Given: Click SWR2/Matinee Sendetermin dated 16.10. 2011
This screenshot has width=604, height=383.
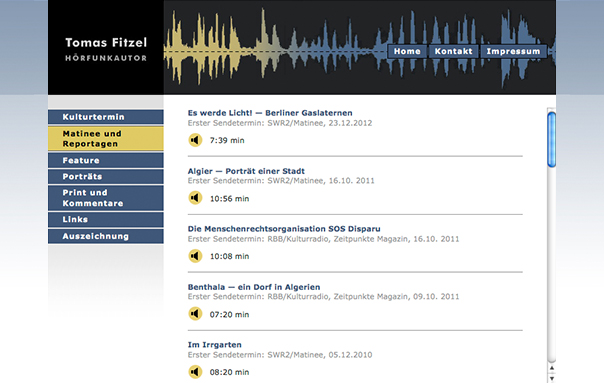Looking at the screenshot, I should click(281, 181).
